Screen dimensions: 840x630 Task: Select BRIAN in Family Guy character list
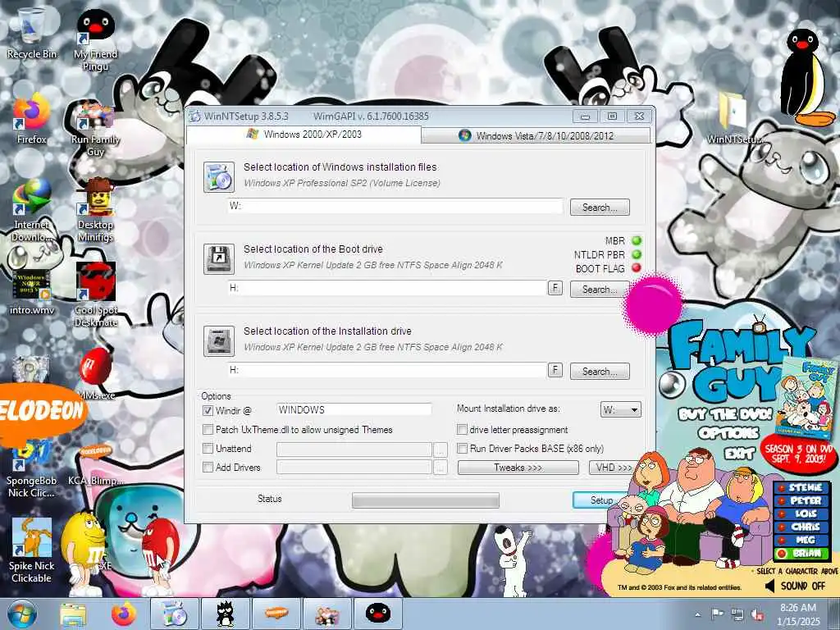(801, 553)
